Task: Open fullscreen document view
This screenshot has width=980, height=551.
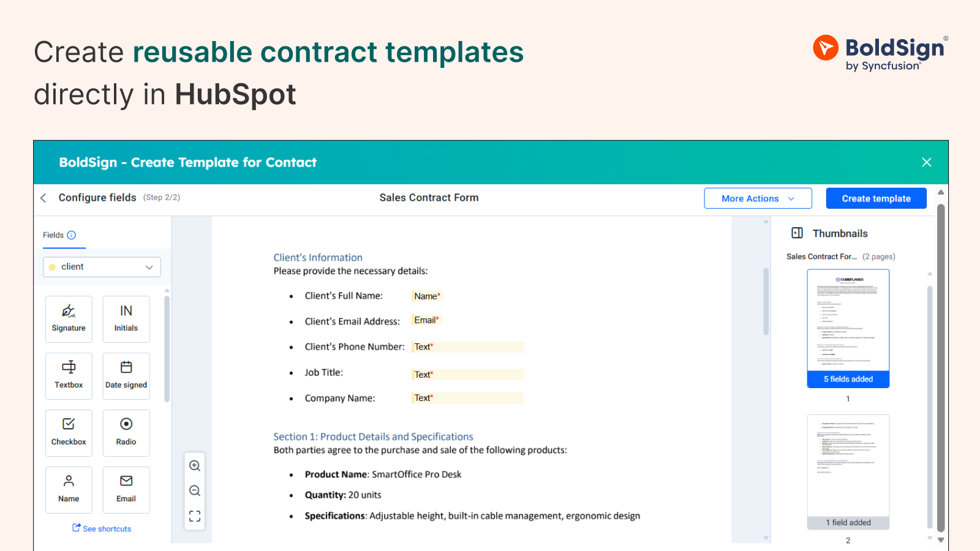Action: (194, 515)
